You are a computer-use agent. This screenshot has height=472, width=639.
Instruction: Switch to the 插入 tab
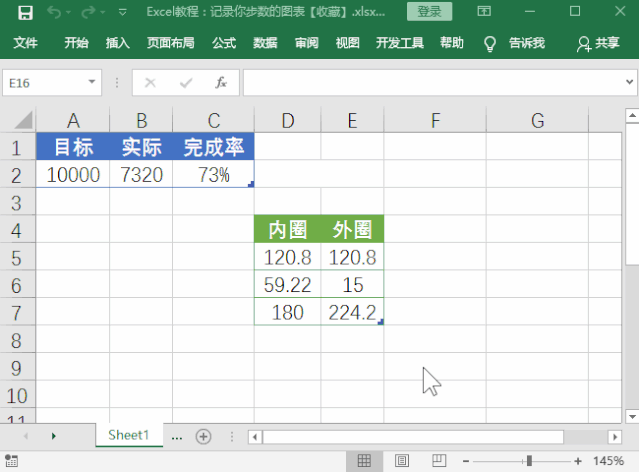[x=118, y=42]
